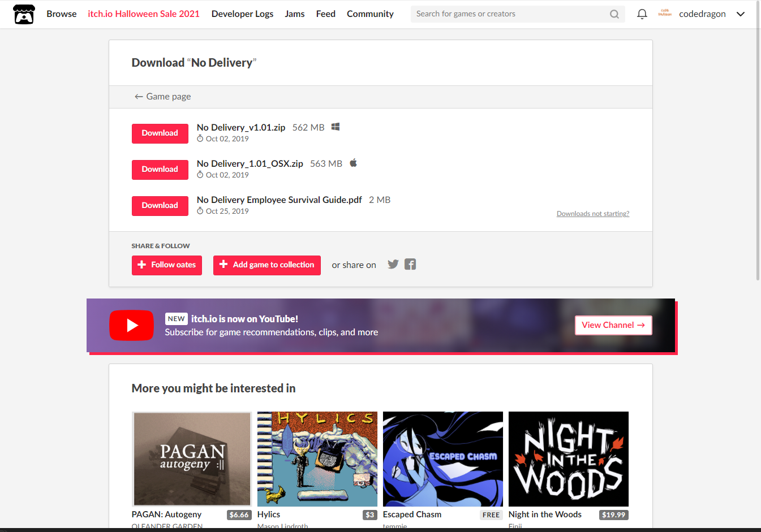The width and height of the screenshot is (761, 532).
Task: Open the Jams page
Action: pos(294,14)
